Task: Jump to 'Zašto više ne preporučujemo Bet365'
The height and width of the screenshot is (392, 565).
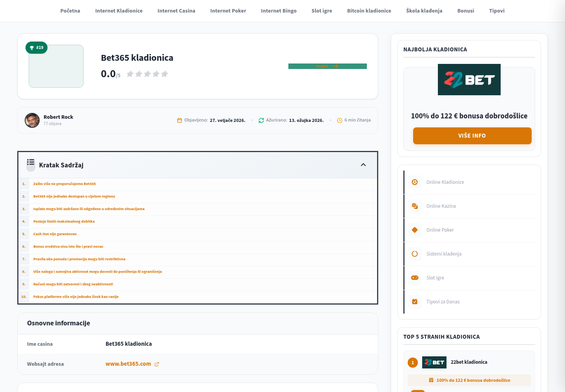Action: 65,184
